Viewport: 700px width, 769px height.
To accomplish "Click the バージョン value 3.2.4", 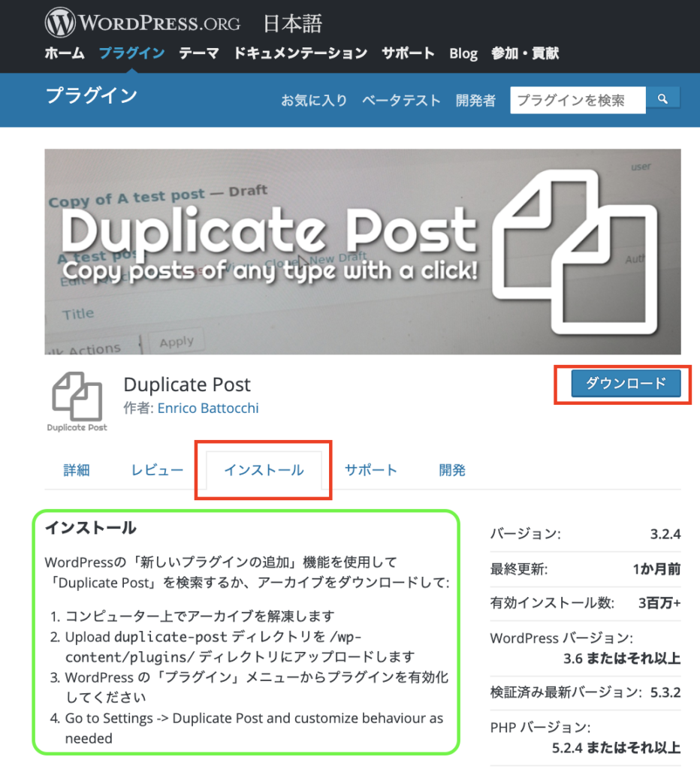I will pyautogui.click(x=665, y=534).
